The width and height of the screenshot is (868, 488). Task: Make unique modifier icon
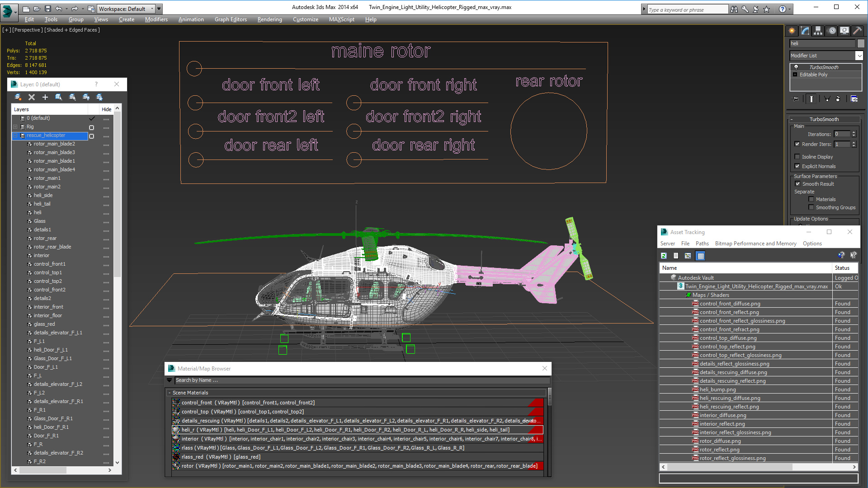coord(827,99)
